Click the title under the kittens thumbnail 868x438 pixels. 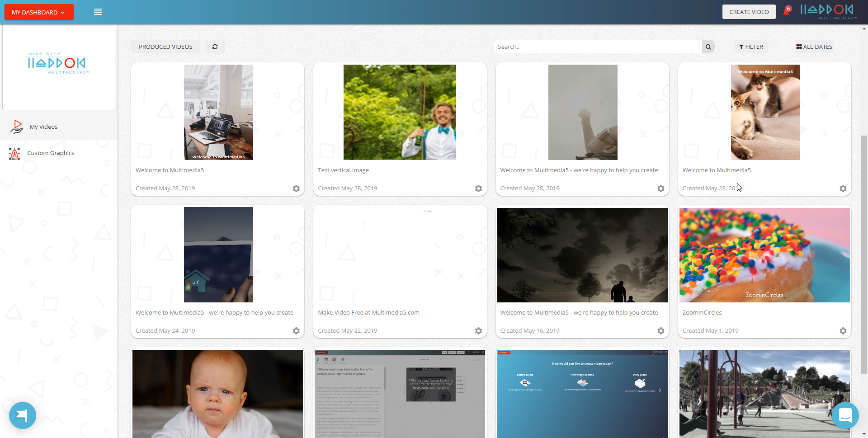(x=717, y=170)
